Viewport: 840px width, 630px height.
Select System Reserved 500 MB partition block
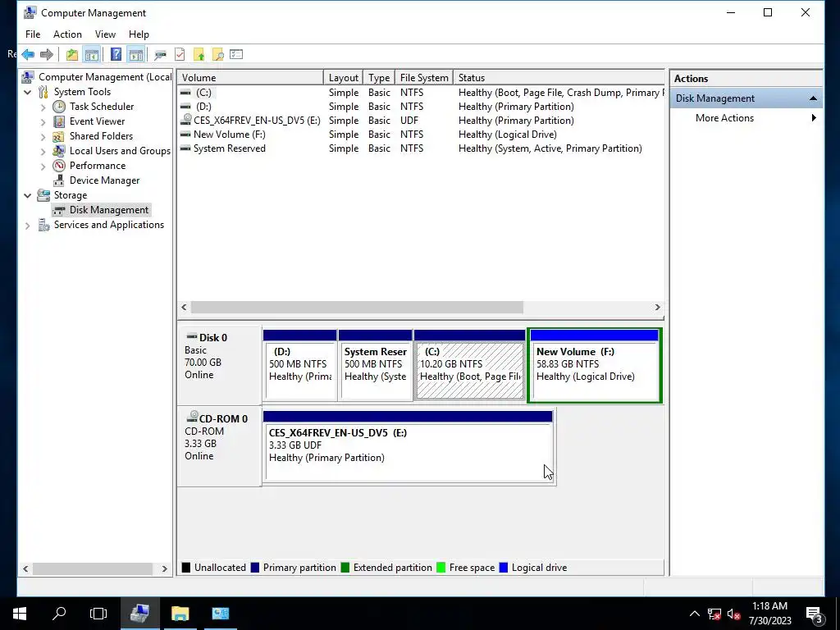click(x=376, y=365)
